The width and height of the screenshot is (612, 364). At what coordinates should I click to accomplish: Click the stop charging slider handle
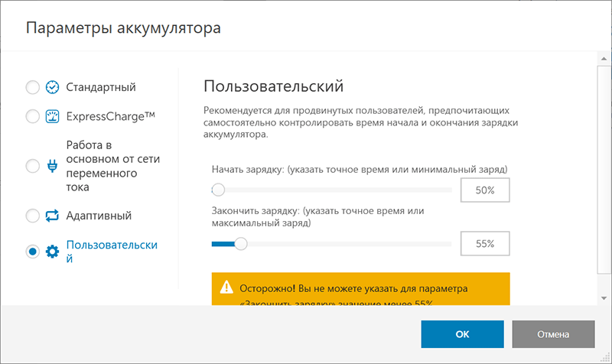pos(241,244)
